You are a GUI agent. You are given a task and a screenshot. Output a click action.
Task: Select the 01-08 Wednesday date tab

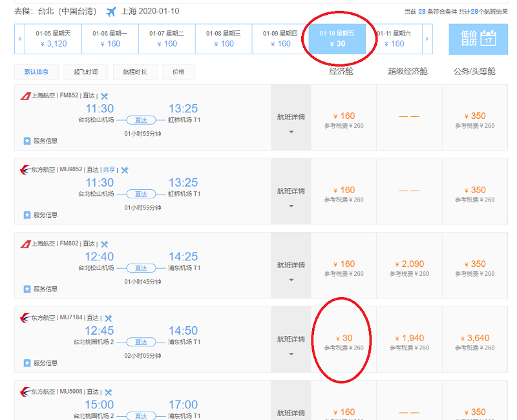[224, 39]
